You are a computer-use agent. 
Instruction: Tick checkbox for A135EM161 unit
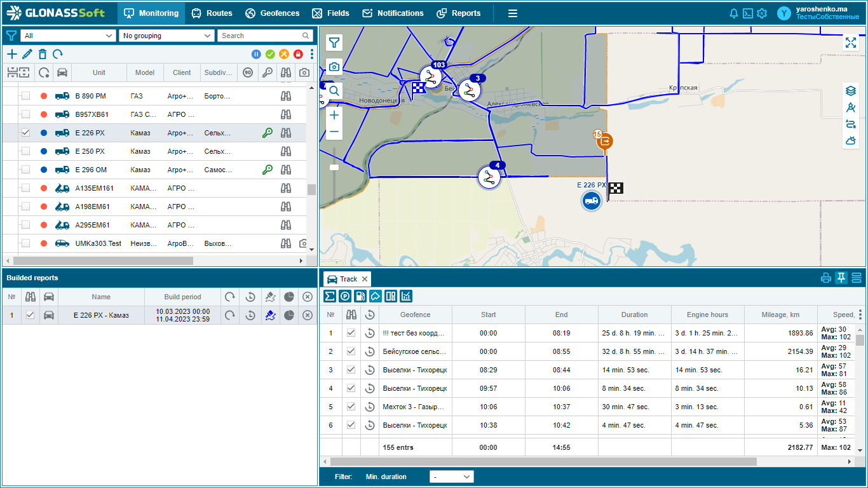click(x=25, y=188)
